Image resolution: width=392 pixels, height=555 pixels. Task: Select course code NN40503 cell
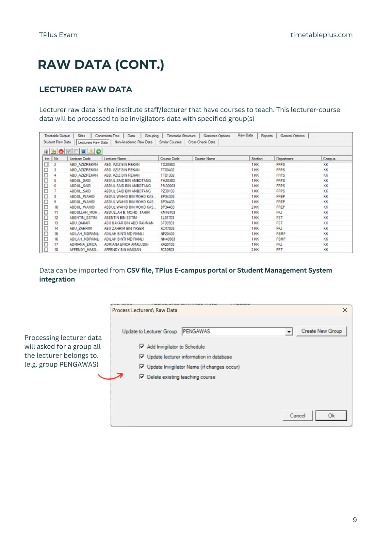[x=168, y=239]
